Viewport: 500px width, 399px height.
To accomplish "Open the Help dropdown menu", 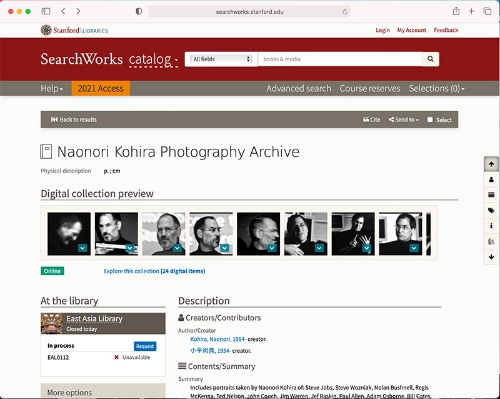I will 52,88.
